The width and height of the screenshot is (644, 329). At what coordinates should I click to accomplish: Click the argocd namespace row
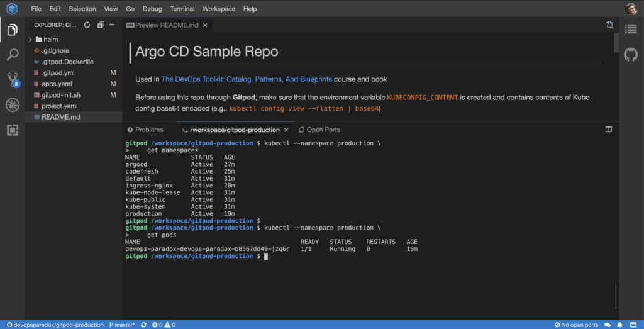[180, 164]
